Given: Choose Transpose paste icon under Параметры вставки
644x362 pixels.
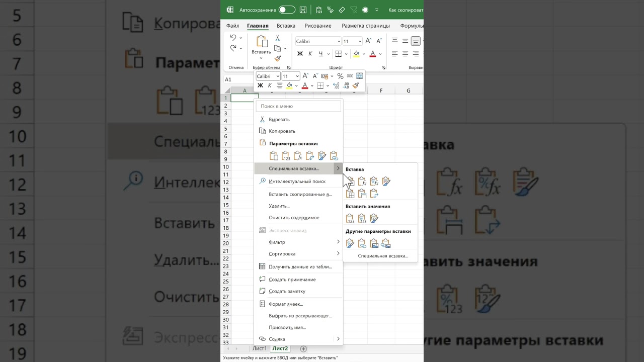Looking at the screenshot, I should pos(310,156).
